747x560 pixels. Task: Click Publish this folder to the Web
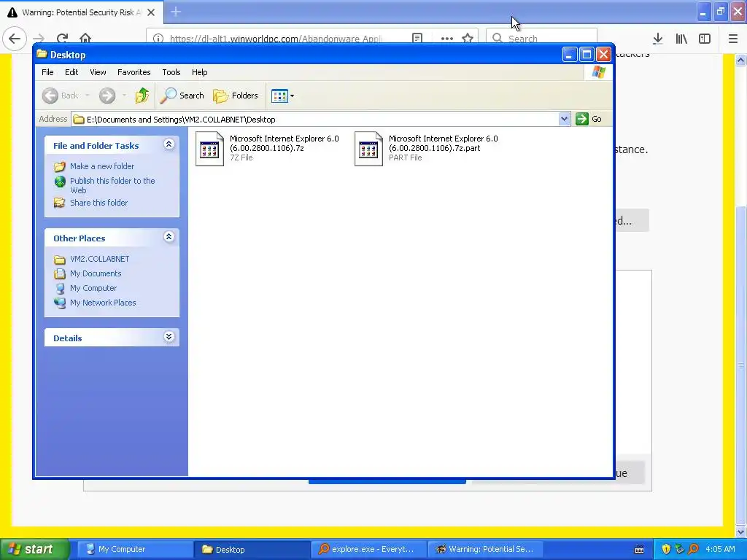[x=112, y=185]
